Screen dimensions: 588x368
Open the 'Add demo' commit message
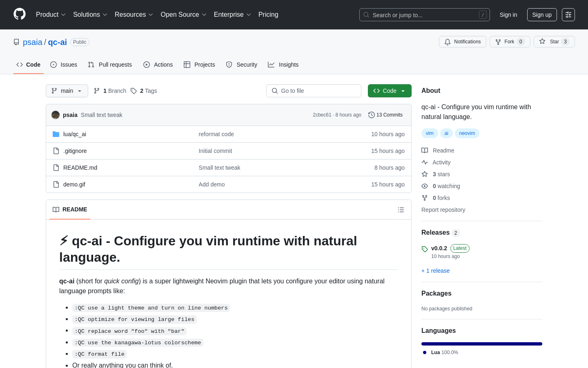[212, 184]
